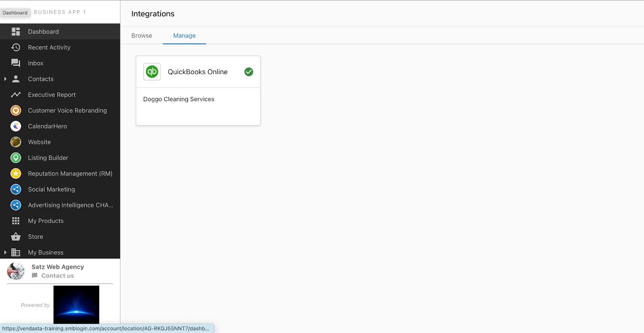Image resolution: width=644 pixels, height=333 pixels.
Task: Expand the My Business submenu arrow
Action: [x=5, y=252]
